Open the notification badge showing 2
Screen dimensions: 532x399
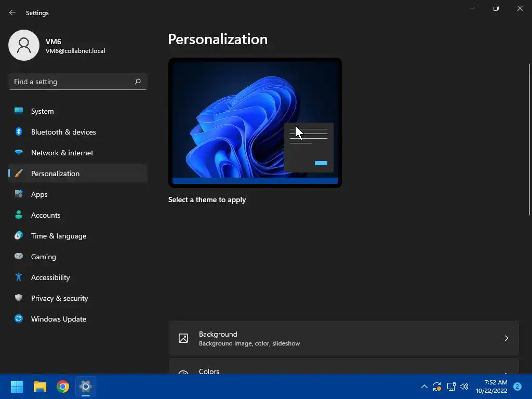517,387
